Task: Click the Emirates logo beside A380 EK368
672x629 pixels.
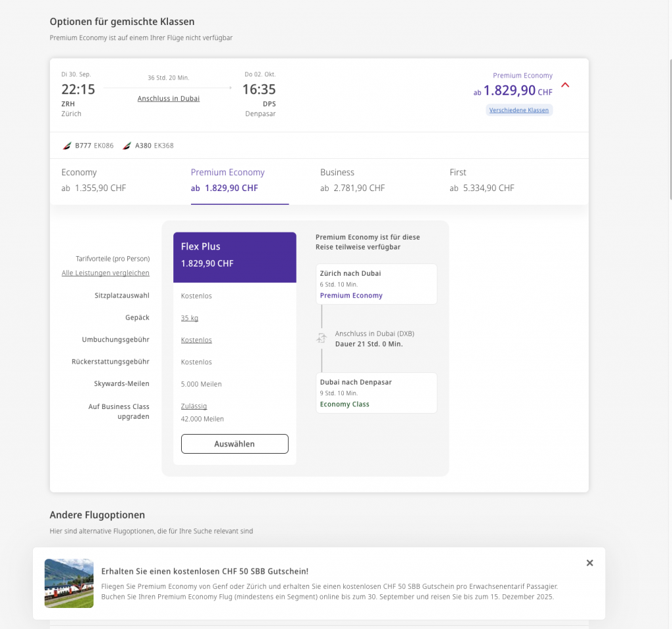Action: coord(127,146)
